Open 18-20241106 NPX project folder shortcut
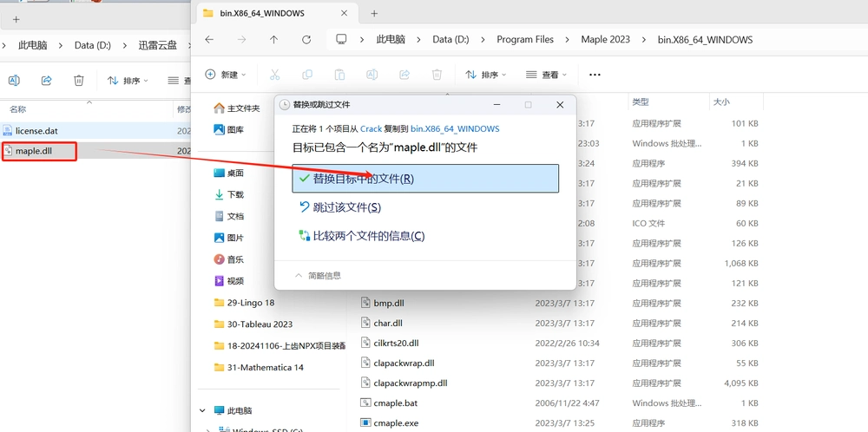The width and height of the screenshot is (868, 432). click(279, 346)
